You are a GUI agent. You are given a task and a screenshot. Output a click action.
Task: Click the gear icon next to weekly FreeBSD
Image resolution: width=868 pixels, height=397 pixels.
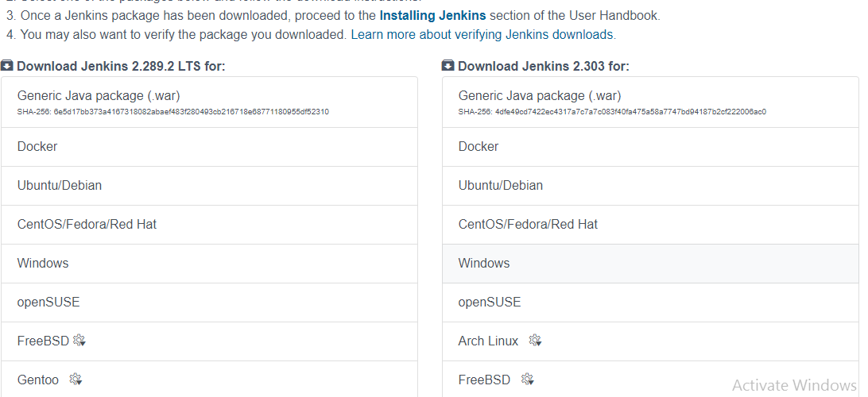528,380
